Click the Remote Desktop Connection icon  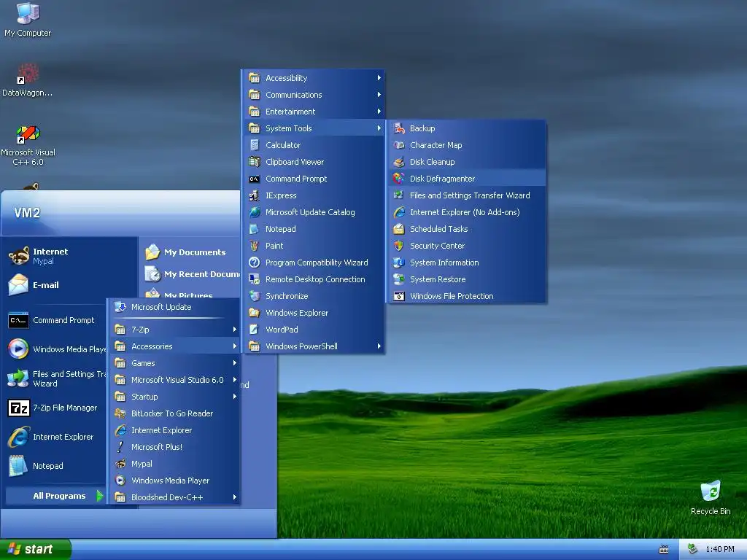(255, 279)
